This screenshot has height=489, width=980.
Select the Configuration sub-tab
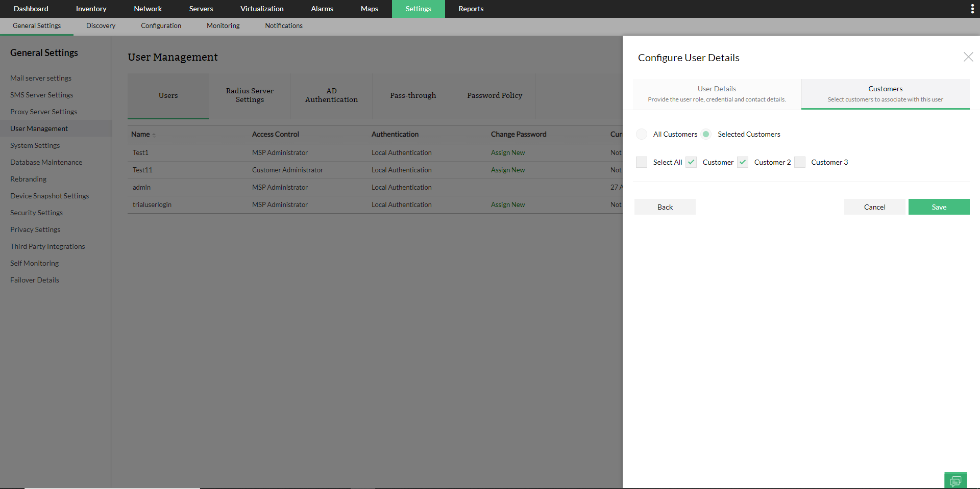point(161,25)
